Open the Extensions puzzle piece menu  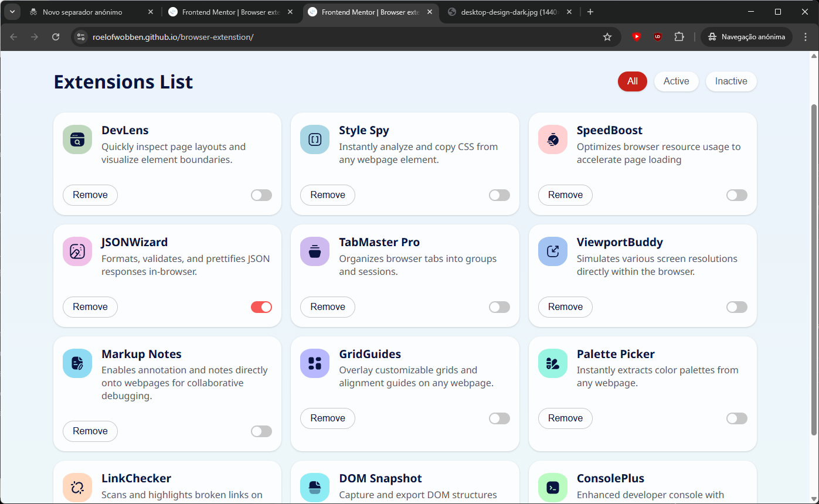pos(679,37)
